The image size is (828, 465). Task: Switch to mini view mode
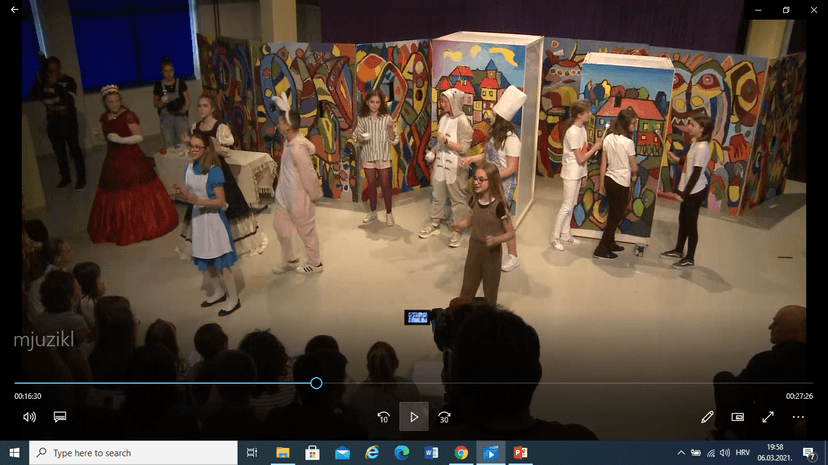[738, 417]
